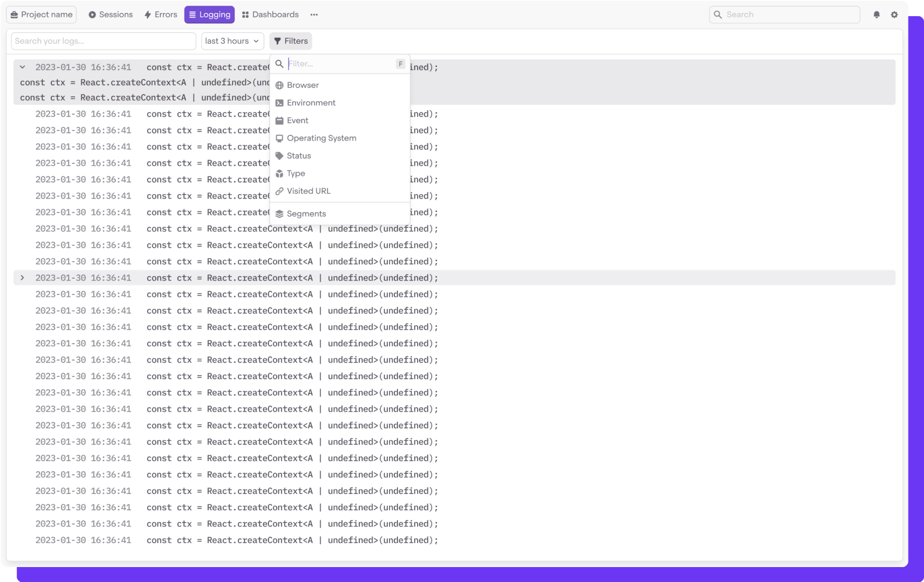924x582 pixels.
Task: Click the magnifier icon in filter popup
Action: [x=279, y=63]
